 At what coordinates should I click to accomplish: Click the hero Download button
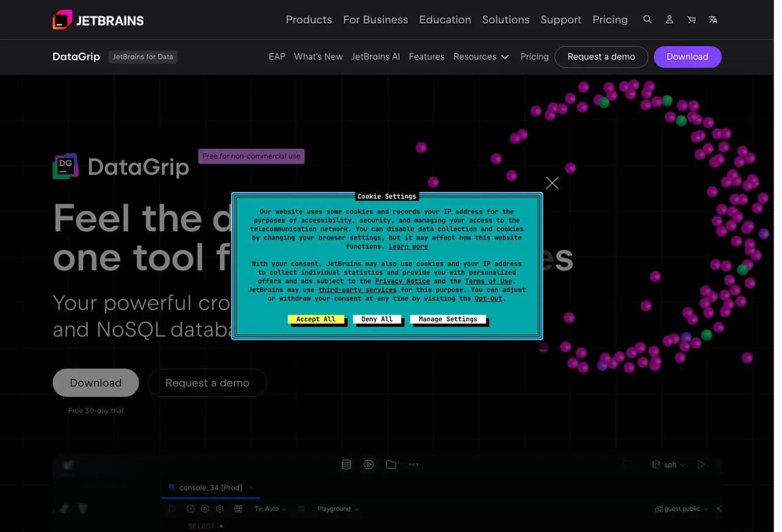point(96,383)
